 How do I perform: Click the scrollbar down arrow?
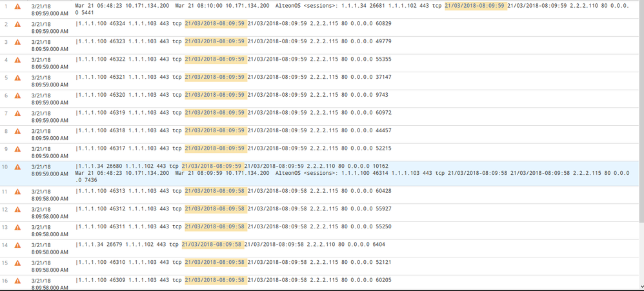(x=640, y=286)
